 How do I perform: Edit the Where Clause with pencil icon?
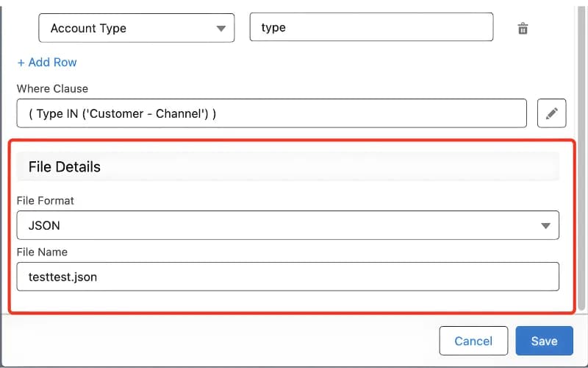[551, 113]
